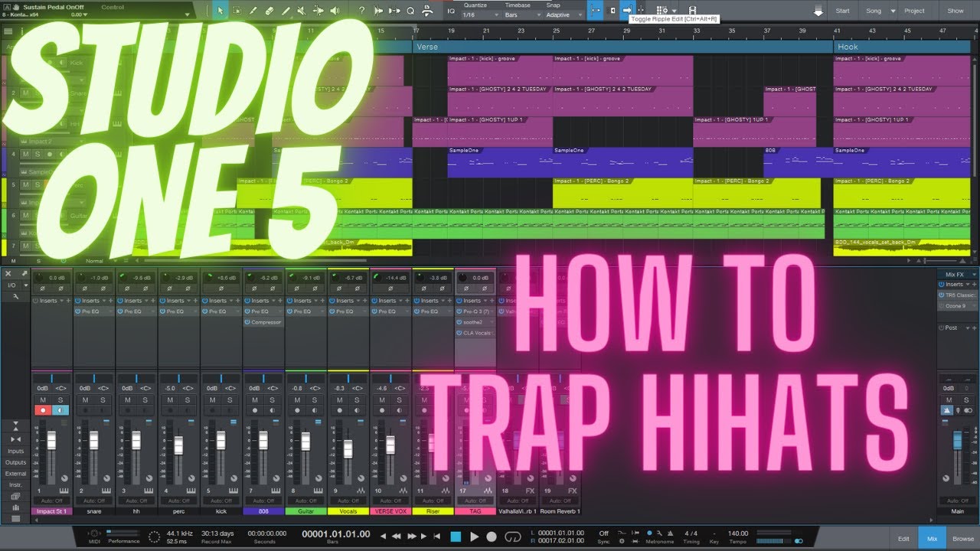Open the Quantize 1/16 dropdown
This screenshot has width=980, height=551.
pos(479,15)
